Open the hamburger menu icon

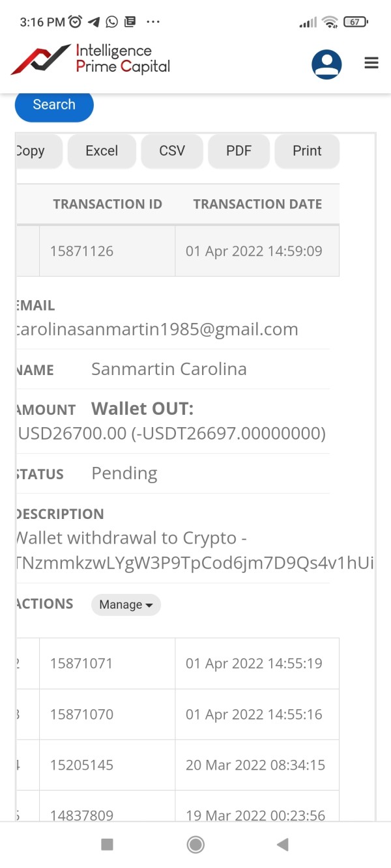(x=371, y=63)
